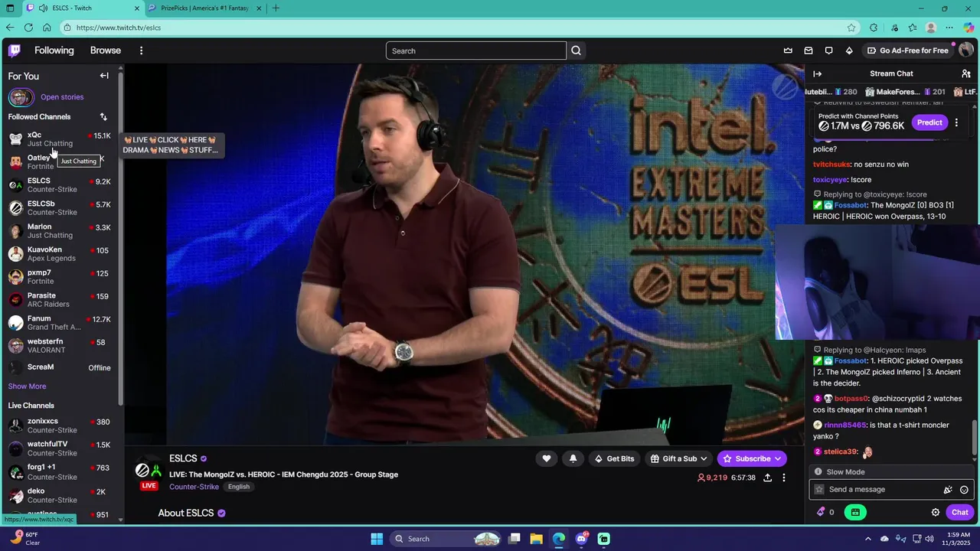
Task: Open a new browser tab
Action: click(x=276, y=8)
